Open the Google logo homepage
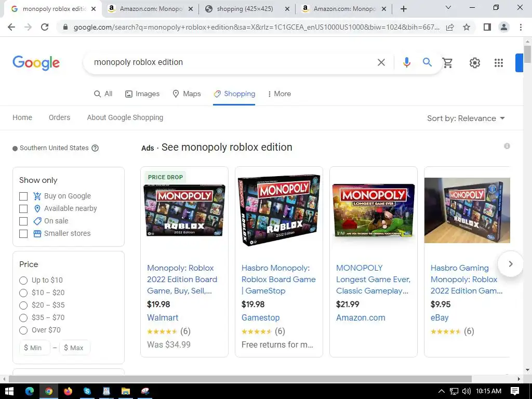 pos(36,63)
